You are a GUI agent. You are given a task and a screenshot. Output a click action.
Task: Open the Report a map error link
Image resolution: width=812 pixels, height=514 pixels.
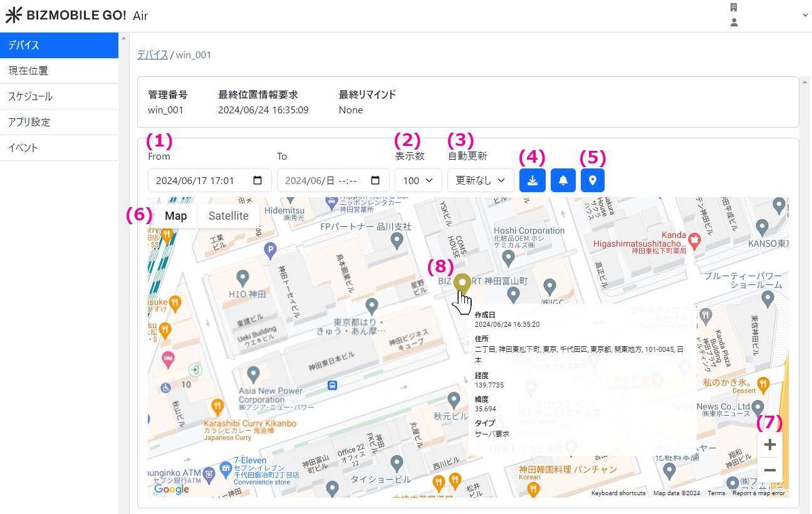coord(758,493)
